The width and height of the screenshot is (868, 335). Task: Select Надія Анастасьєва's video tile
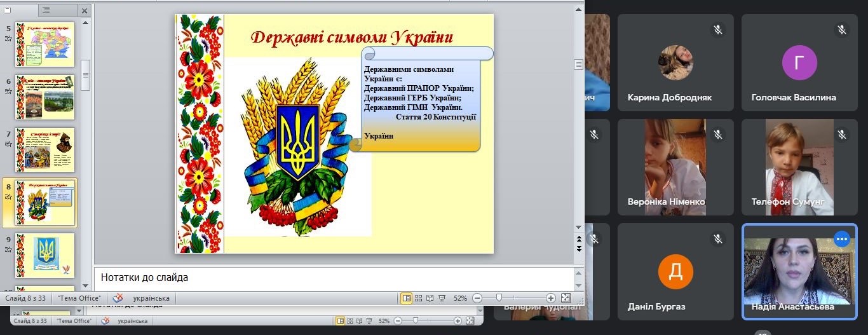click(x=799, y=271)
